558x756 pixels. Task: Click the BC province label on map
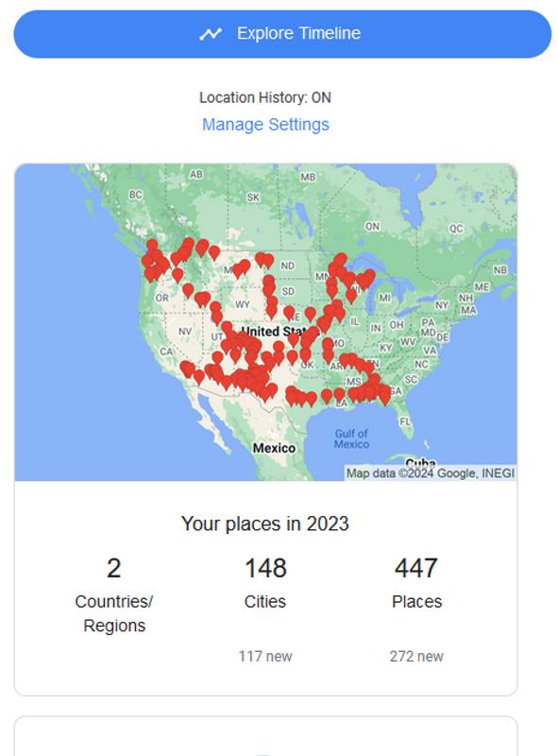pos(135,195)
